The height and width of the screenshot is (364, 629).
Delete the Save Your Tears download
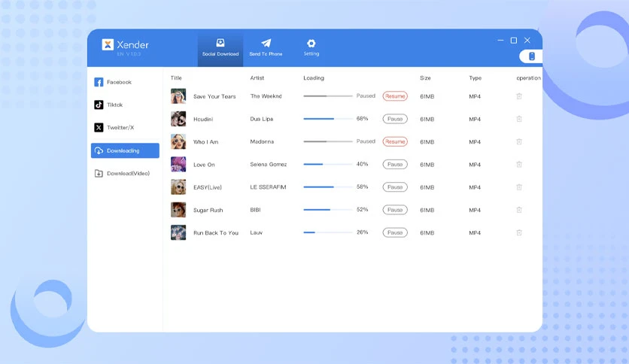(x=518, y=96)
